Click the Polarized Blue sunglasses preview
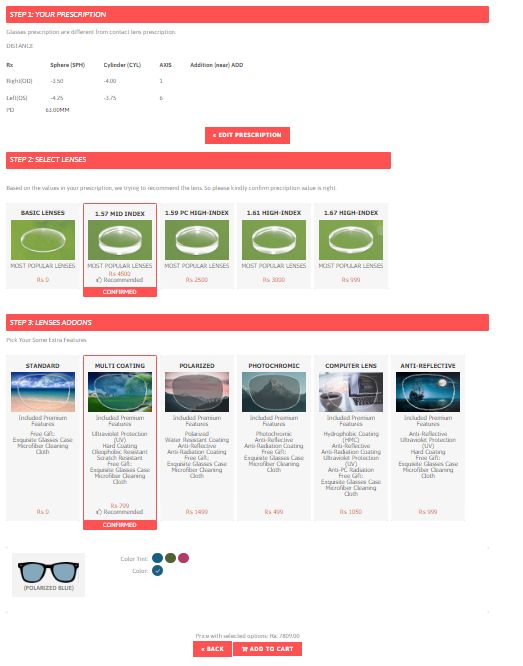 (x=48, y=575)
